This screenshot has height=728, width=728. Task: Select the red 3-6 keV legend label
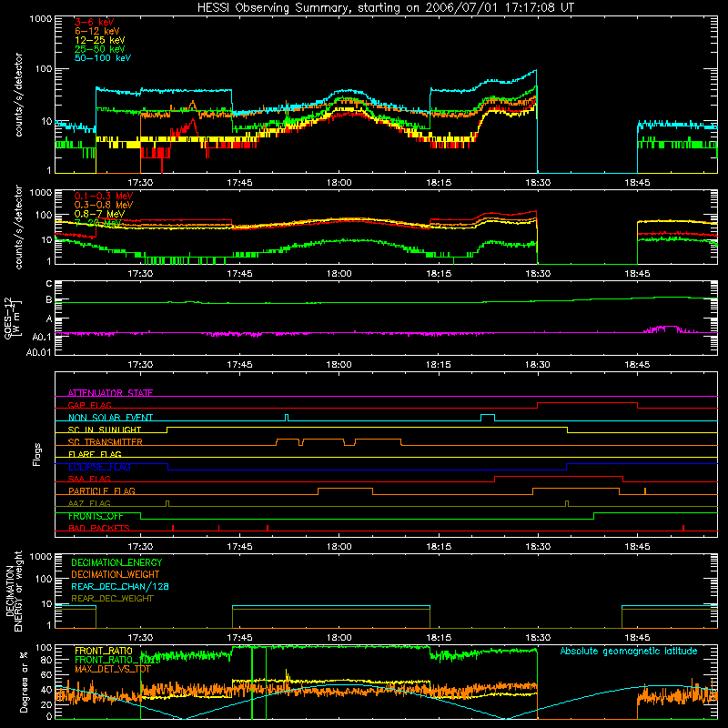94,22
